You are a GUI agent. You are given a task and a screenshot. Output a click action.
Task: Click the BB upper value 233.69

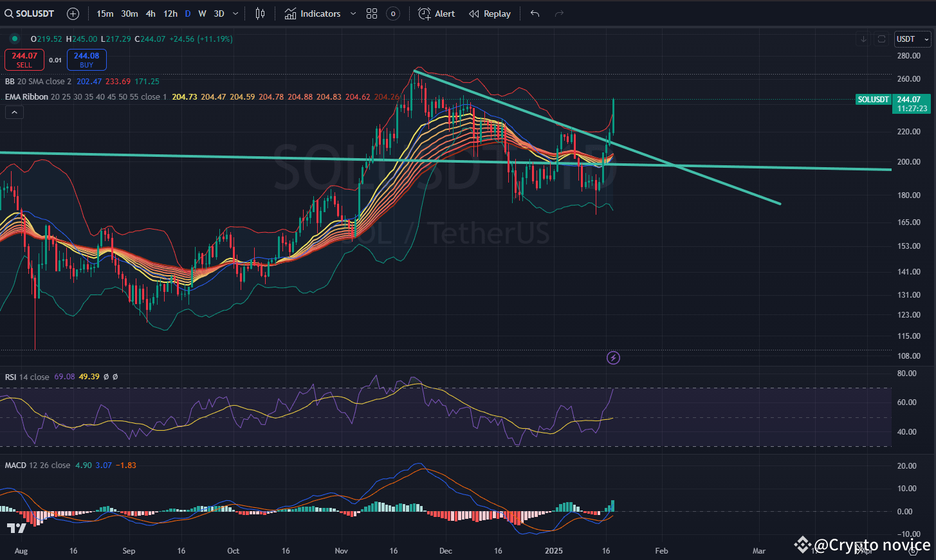pos(118,82)
